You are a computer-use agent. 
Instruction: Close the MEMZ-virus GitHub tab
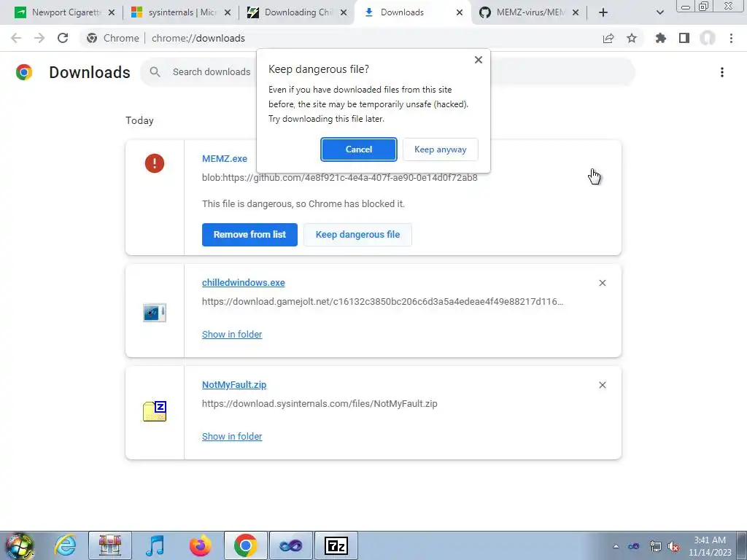(x=576, y=13)
